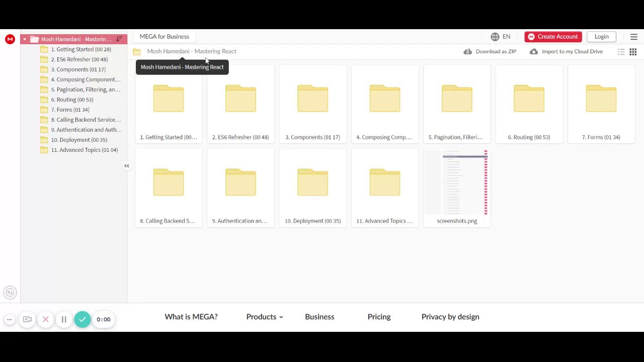Click Import to my Cloud Drive
Viewport: 644px width, 362px height.
pos(566,51)
